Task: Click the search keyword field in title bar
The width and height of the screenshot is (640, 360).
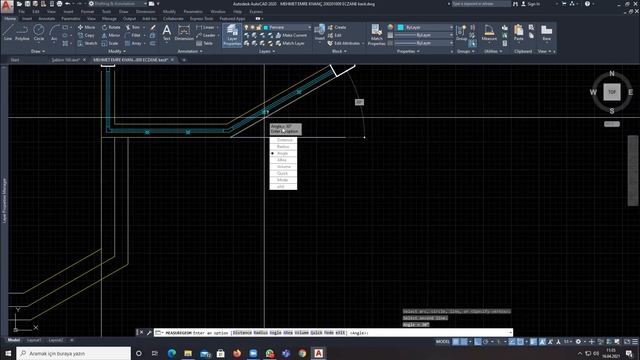Action: (481, 4)
